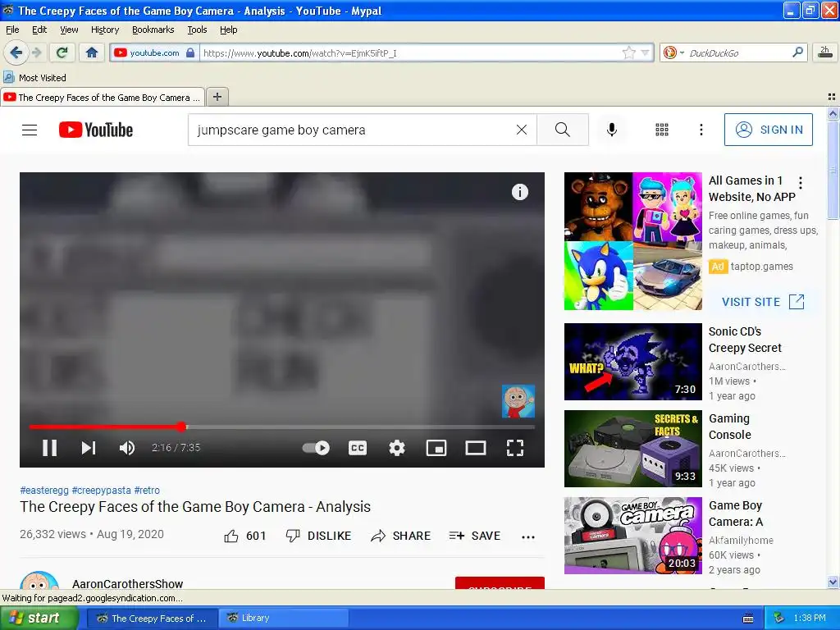This screenshot has height=630, width=840.
Task: Go to YouTube home via logo
Action: pos(96,130)
